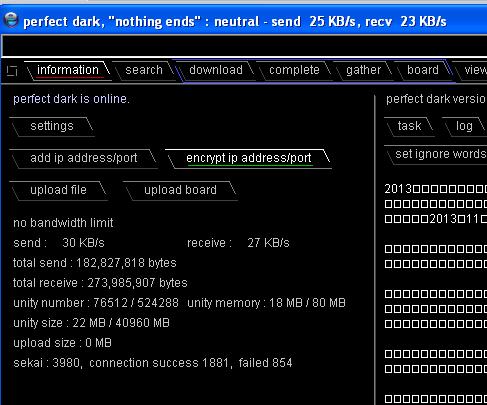The image size is (487, 405).
Task: Open the log tab in the right panel
Action: click(464, 126)
